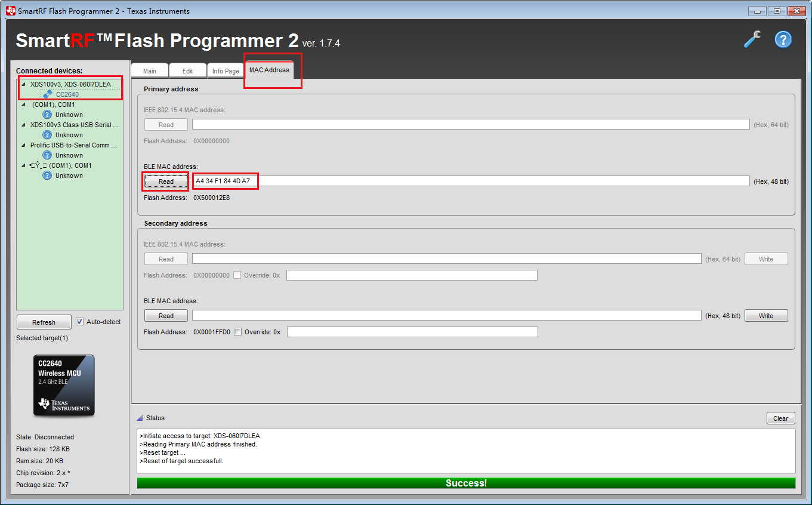Image resolution: width=812 pixels, height=505 pixels.
Task: Collapse the Prolific USB-to-Serial Comm node
Action: tap(23, 145)
